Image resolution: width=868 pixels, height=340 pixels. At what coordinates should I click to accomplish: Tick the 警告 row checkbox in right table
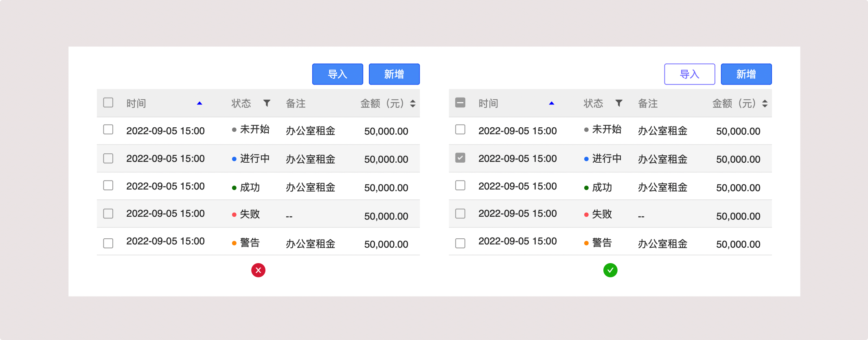pyautogui.click(x=460, y=243)
